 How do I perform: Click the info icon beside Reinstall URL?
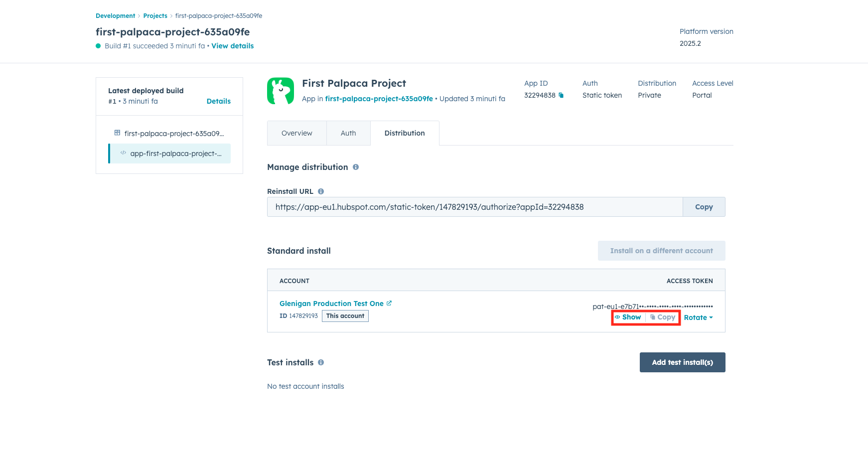click(321, 191)
